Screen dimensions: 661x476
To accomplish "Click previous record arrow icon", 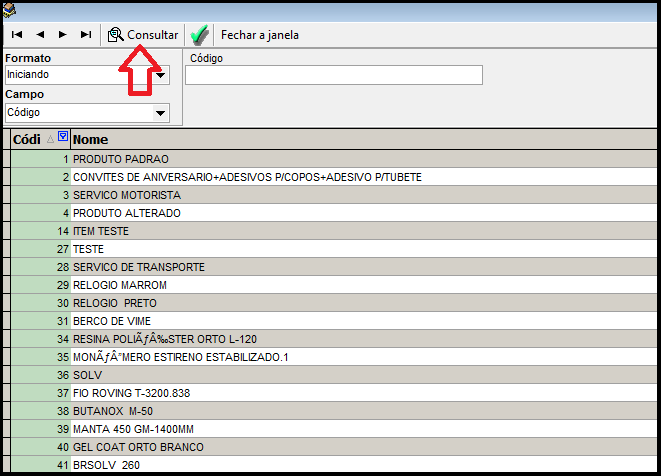I will coord(40,35).
